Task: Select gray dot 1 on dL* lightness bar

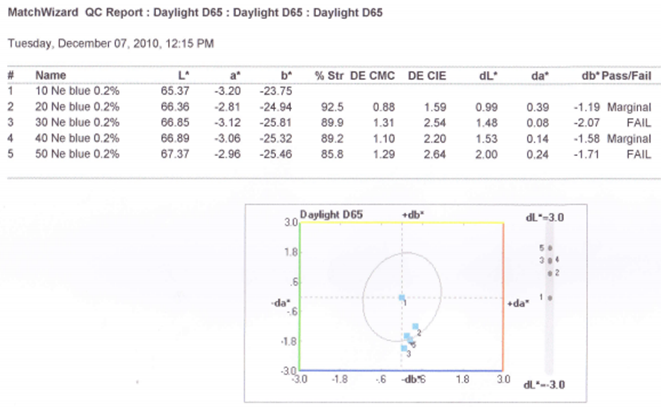Action: click(550, 297)
